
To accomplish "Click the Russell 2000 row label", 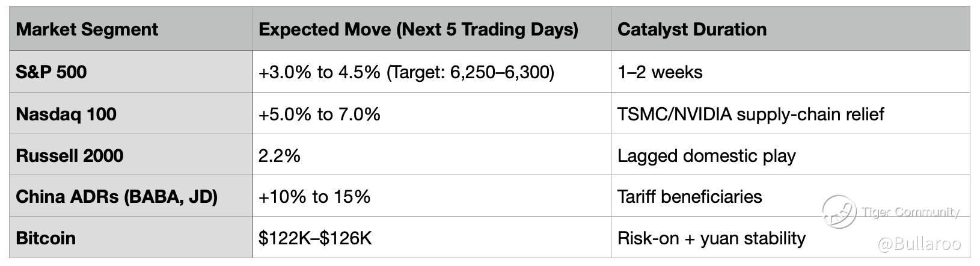I will tap(70, 155).
